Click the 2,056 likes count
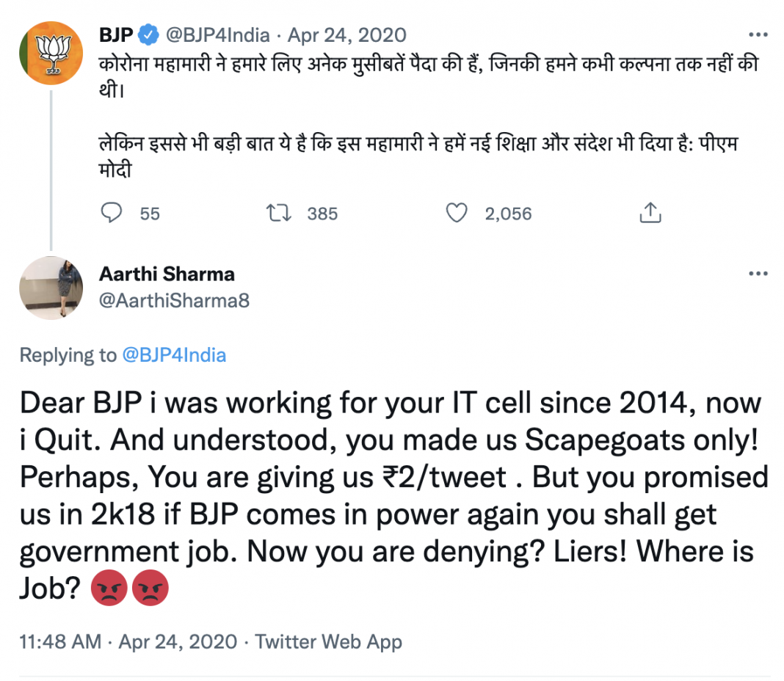Screen dimensions: 784x681 (x=508, y=214)
